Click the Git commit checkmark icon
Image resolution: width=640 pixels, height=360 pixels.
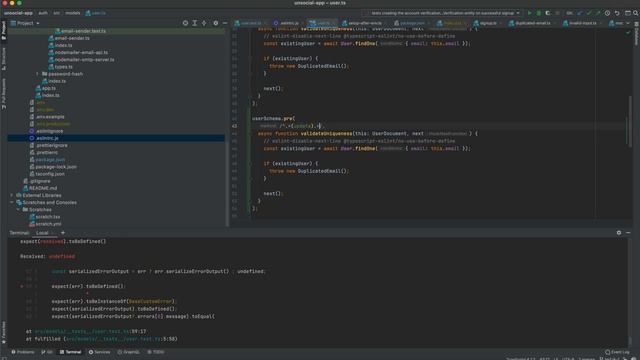click(x=589, y=13)
